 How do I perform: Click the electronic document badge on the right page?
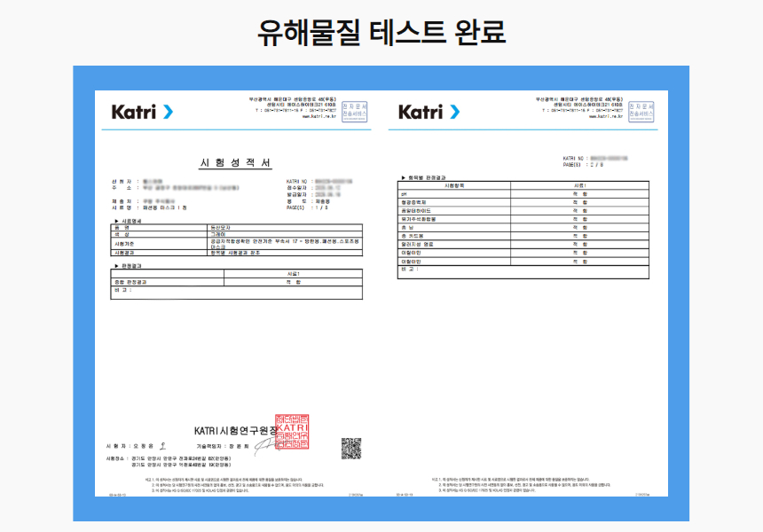[x=641, y=112]
